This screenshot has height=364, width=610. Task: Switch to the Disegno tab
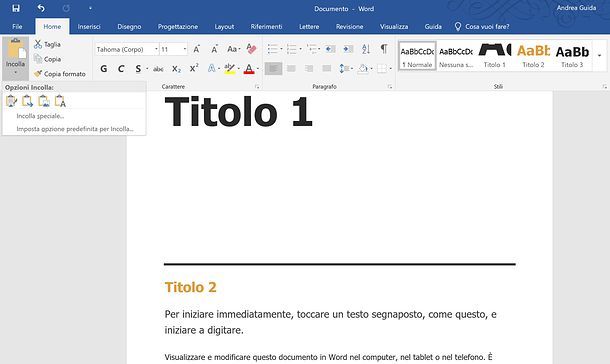[129, 26]
